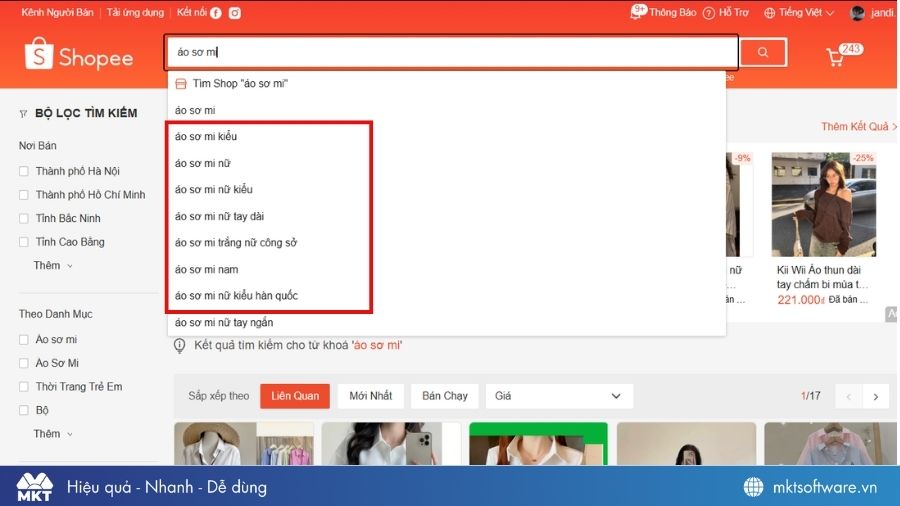This screenshot has width=900, height=506.
Task: Check Tỉnh Bắc Ninh filter
Action: tap(24, 219)
